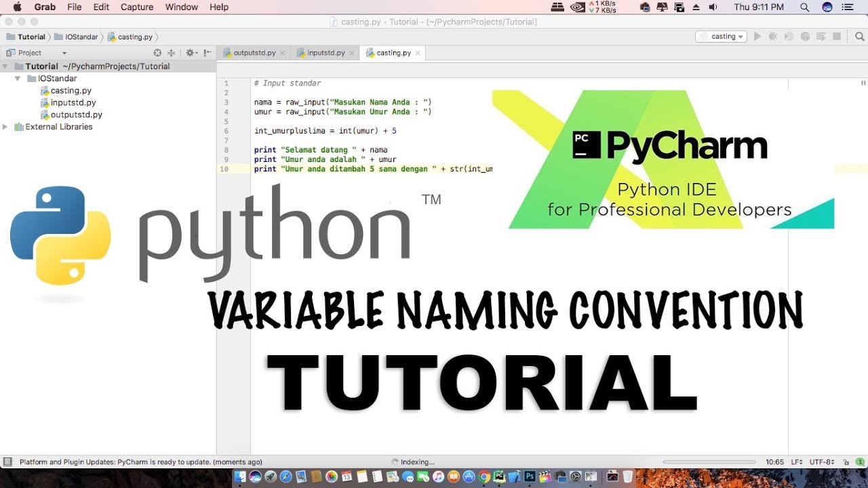Select casting.py in project tree
868x488 pixels.
click(66, 91)
